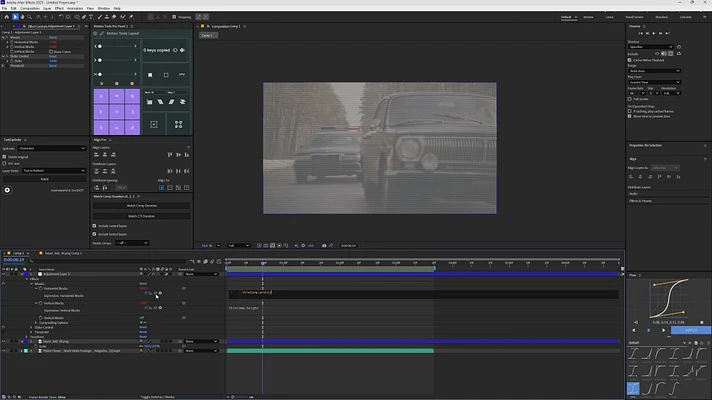Click TextExploder Apply button
The width and height of the screenshot is (712, 400).
[44, 179]
